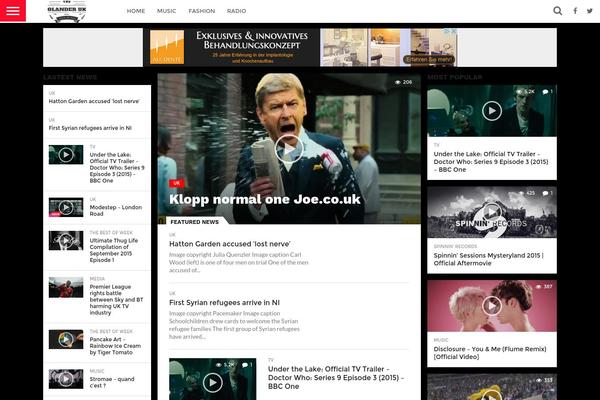Open the Twitter profile icon
The width and height of the screenshot is (600, 400).
(x=590, y=11)
